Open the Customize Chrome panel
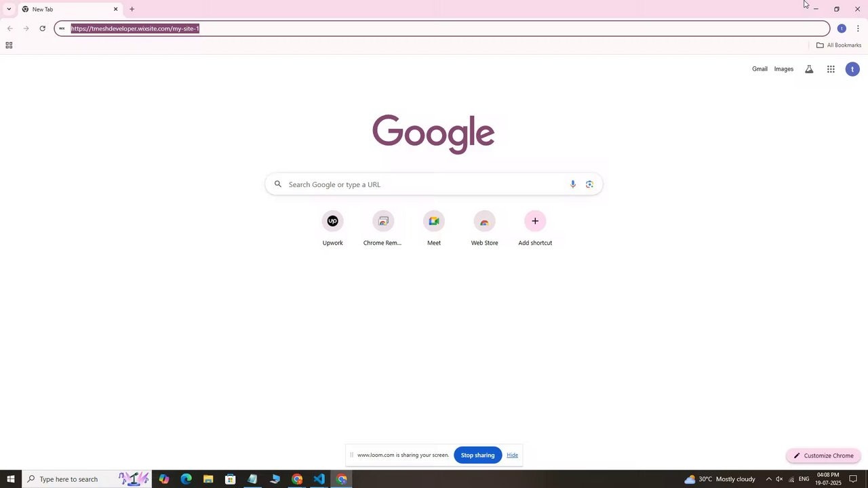Screen dimensions: 868x488 (823, 455)
